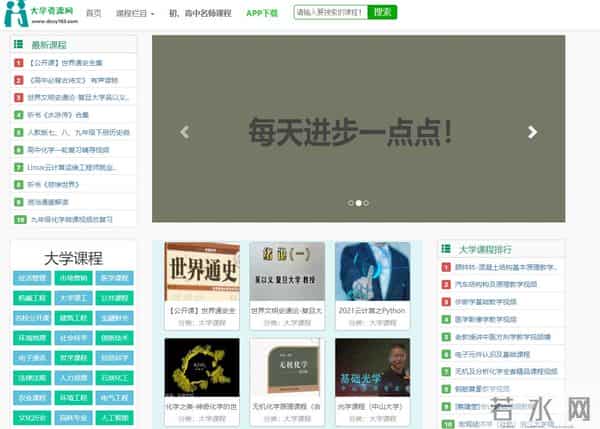Open rank 10 九年级化学 list item
600x429 pixels.
pyautogui.click(x=72, y=219)
